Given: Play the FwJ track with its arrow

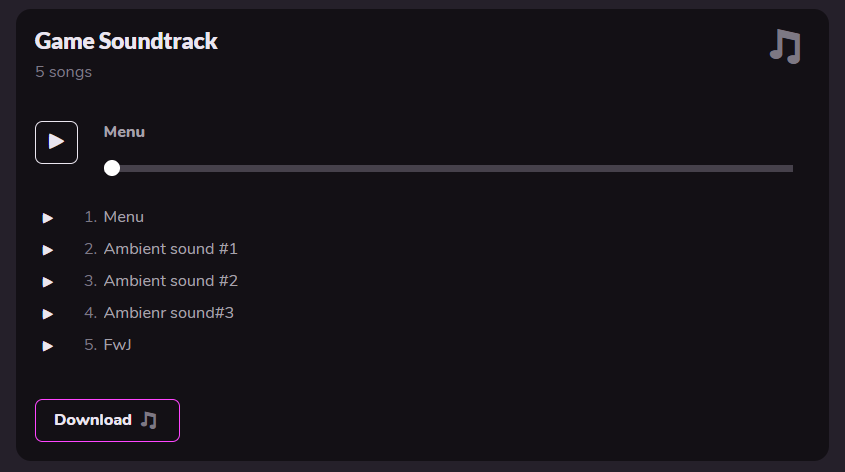Looking at the screenshot, I should [x=48, y=346].
